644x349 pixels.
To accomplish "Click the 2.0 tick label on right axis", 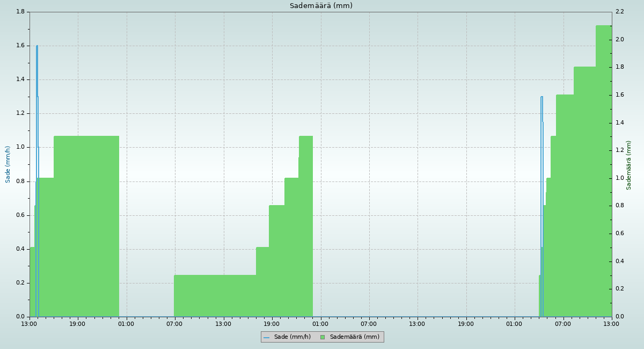I will coord(619,40).
